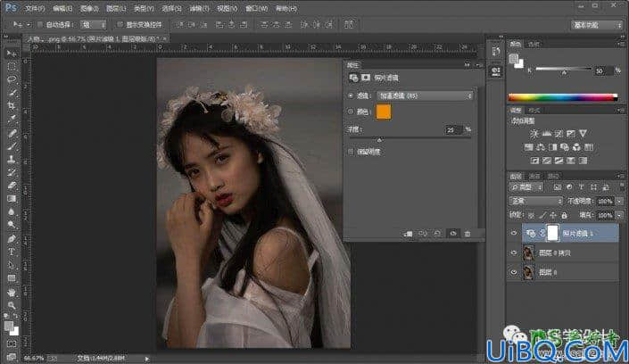Select the Lasso tool
The image size is (629, 364).
click(x=12, y=79)
